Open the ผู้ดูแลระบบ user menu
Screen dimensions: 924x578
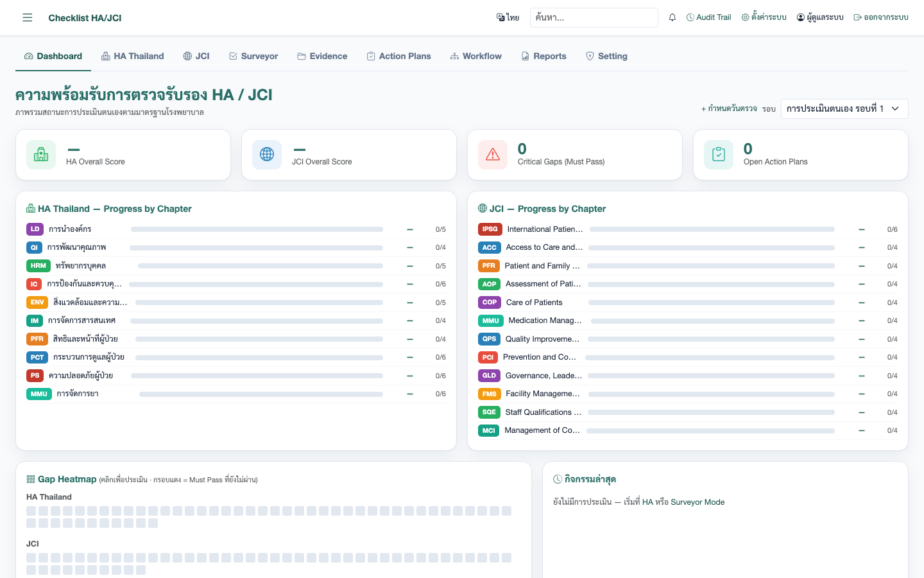pos(819,17)
